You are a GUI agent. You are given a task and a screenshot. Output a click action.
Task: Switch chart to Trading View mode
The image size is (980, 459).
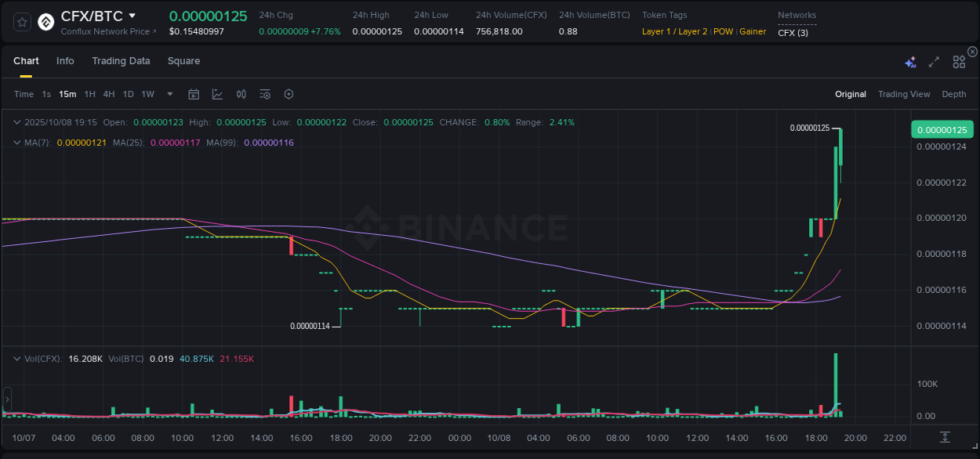coord(904,94)
